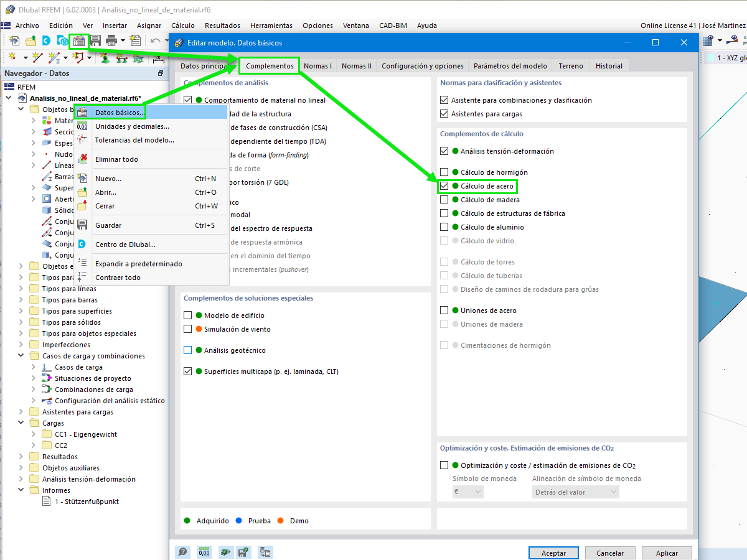The image size is (747, 560).
Task: Enable Cálculo de hormigón checkbox
Action: (444, 172)
